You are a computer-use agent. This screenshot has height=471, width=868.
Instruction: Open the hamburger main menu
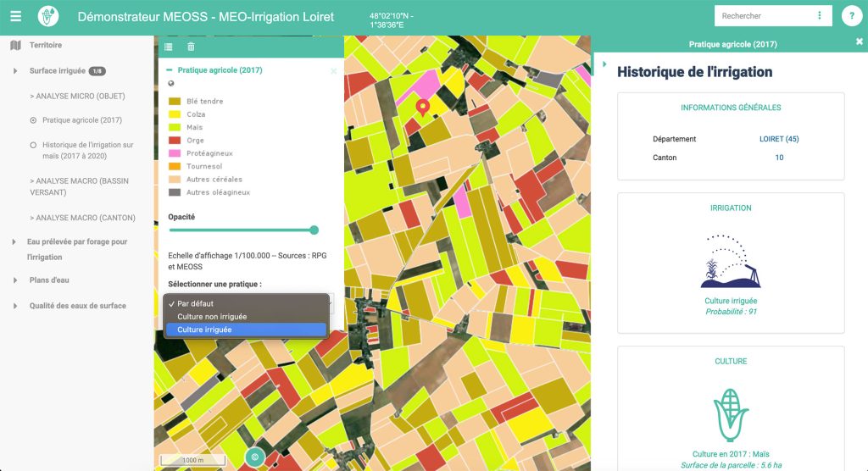point(15,16)
